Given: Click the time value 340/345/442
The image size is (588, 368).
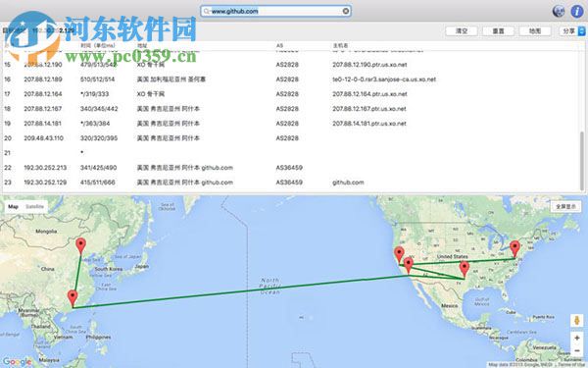Looking at the screenshot, I should coord(99,109).
